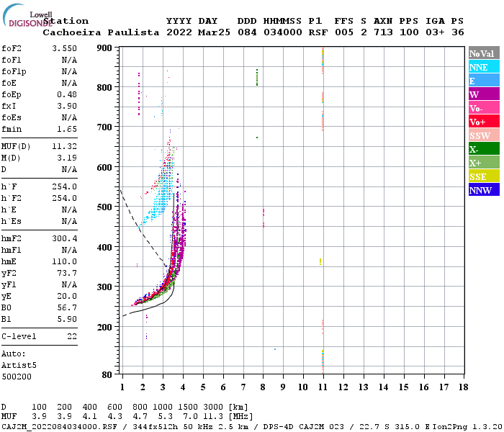The width and height of the screenshot is (504, 432).
Task: Click the AXN value 713
Action: (383, 32)
